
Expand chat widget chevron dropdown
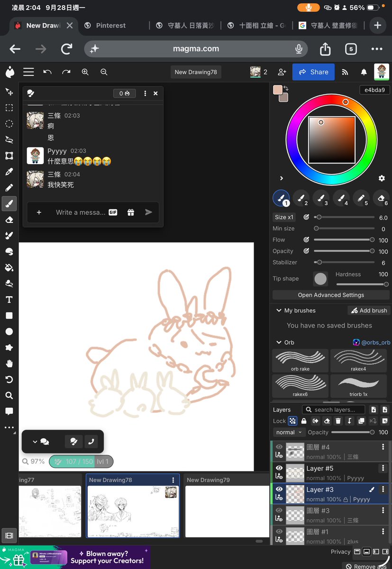[35, 441]
